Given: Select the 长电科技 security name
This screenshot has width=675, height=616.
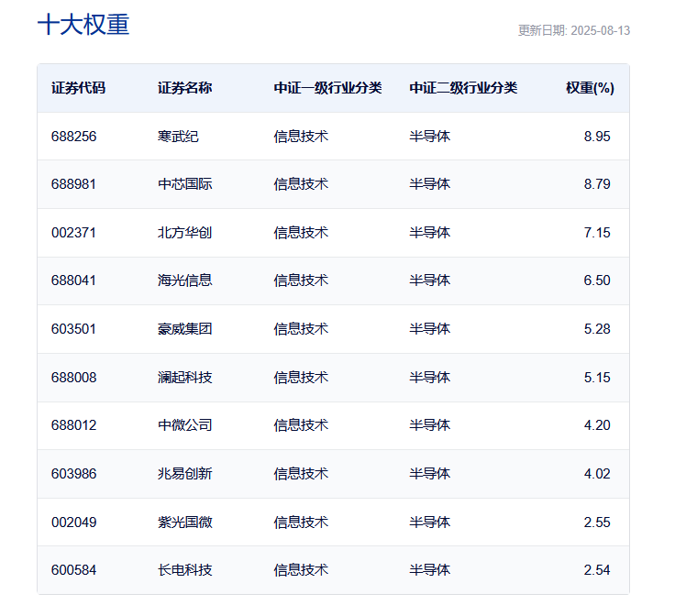Looking at the screenshot, I should point(184,570).
